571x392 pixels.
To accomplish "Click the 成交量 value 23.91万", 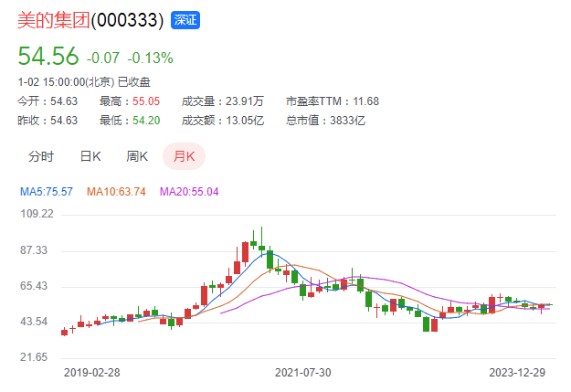I will click(245, 101).
